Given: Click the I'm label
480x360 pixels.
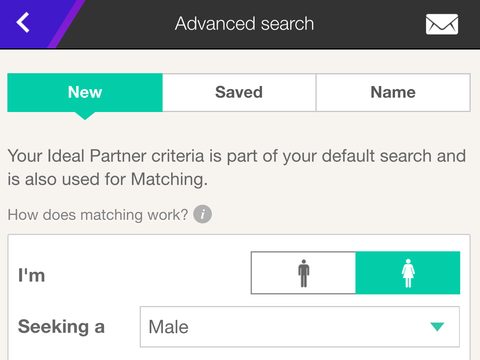Looking at the screenshot, I should click(x=31, y=275).
